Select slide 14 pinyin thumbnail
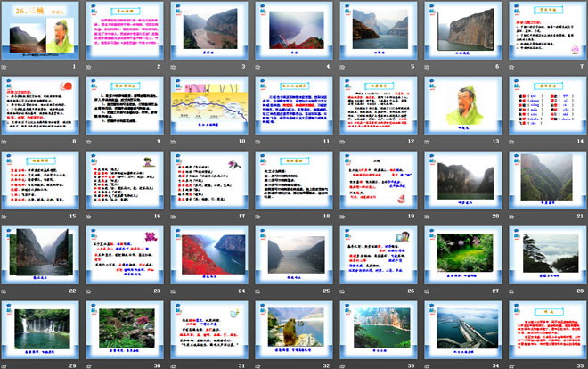588x369 pixels. [x=548, y=105]
